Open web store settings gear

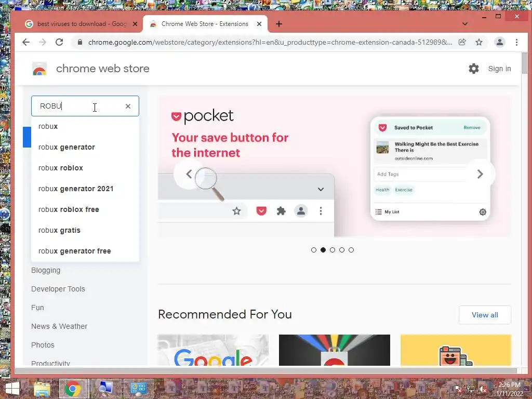(474, 69)
